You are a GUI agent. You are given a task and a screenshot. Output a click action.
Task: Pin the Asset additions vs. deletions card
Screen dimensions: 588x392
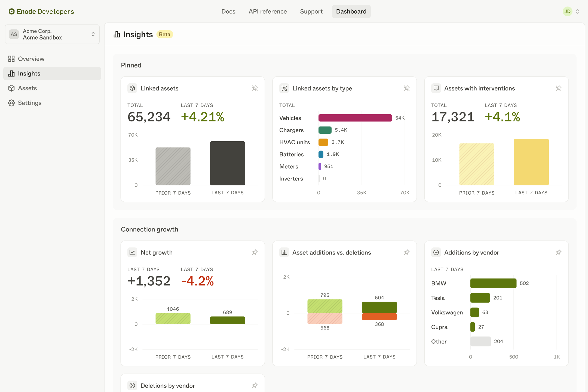(x=406, y=252)
